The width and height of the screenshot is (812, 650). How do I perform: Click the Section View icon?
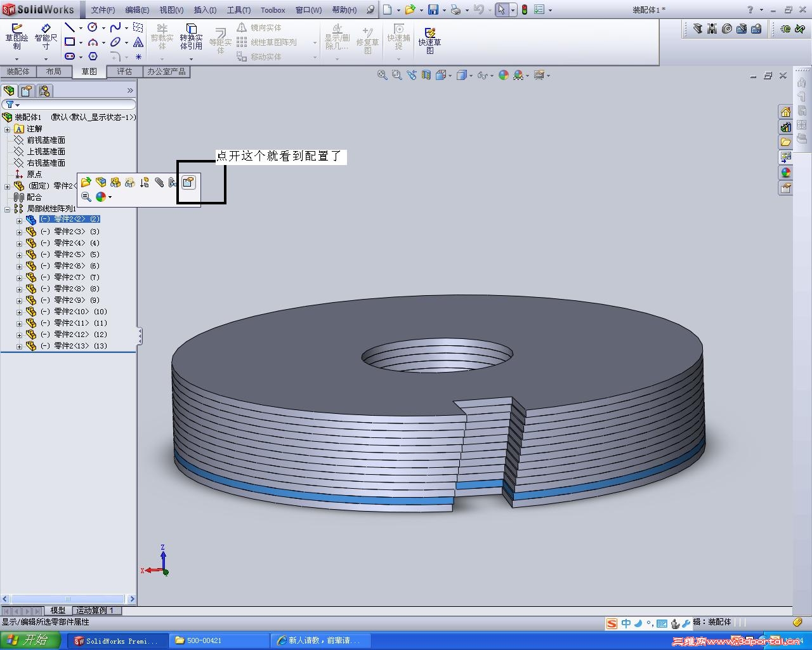click(x=426, y=75)
